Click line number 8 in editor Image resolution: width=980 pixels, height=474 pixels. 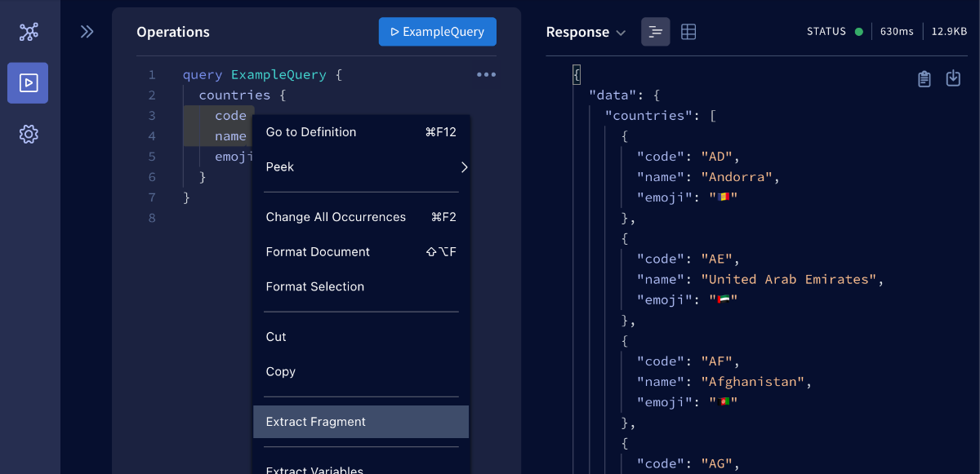(152, 218)
